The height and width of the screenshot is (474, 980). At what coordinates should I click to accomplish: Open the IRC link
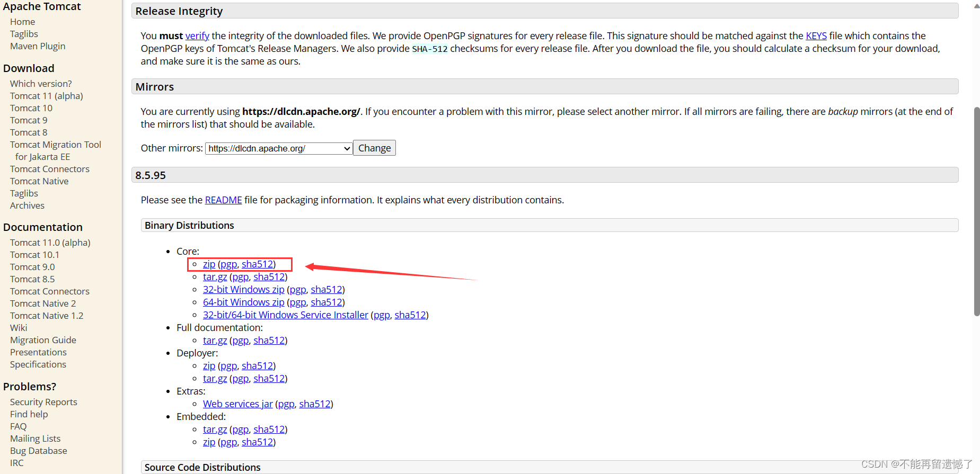pos(17,463)
